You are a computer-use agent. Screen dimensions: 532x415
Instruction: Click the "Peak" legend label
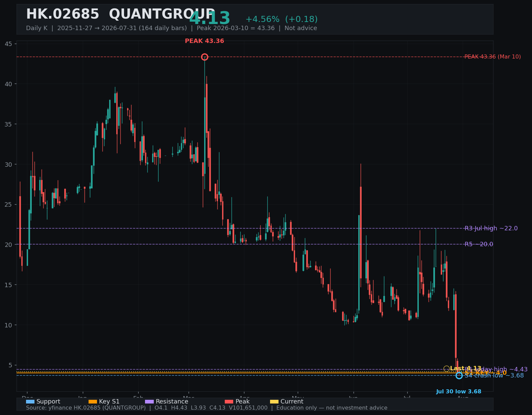pyautogui.click(x=242, y=401)
